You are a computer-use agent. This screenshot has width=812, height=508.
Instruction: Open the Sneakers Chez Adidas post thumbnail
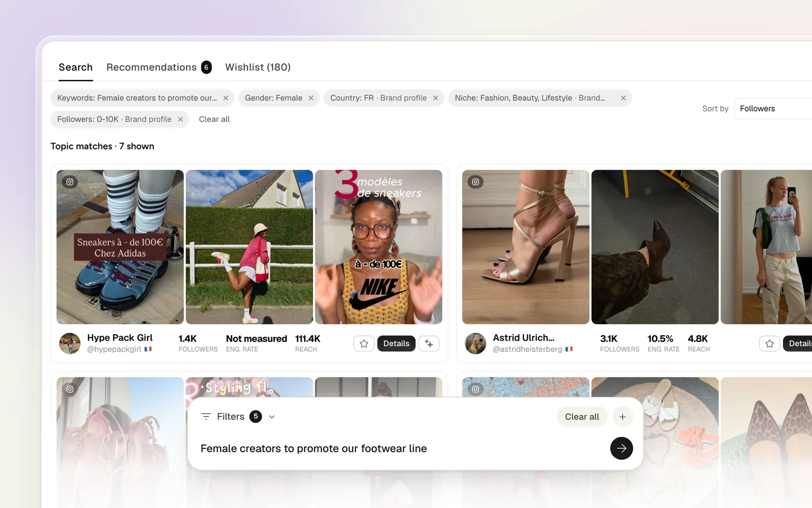pyautogui.click(x=120, y=247)
